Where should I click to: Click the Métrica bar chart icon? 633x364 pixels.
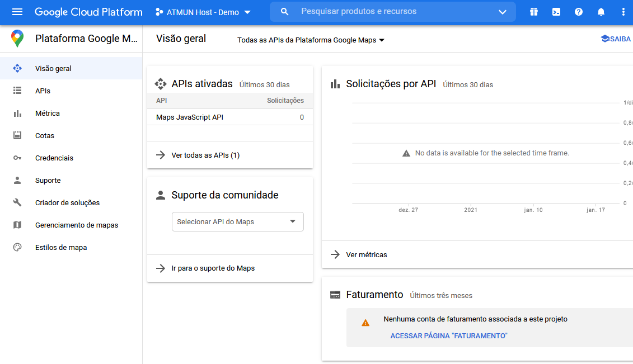pyautogui.click(x=17, y=114)
